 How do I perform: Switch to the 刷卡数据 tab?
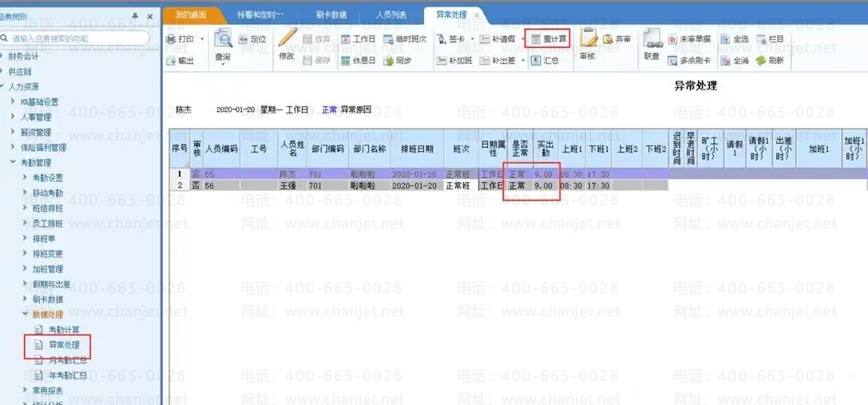[x=331, y=15]
